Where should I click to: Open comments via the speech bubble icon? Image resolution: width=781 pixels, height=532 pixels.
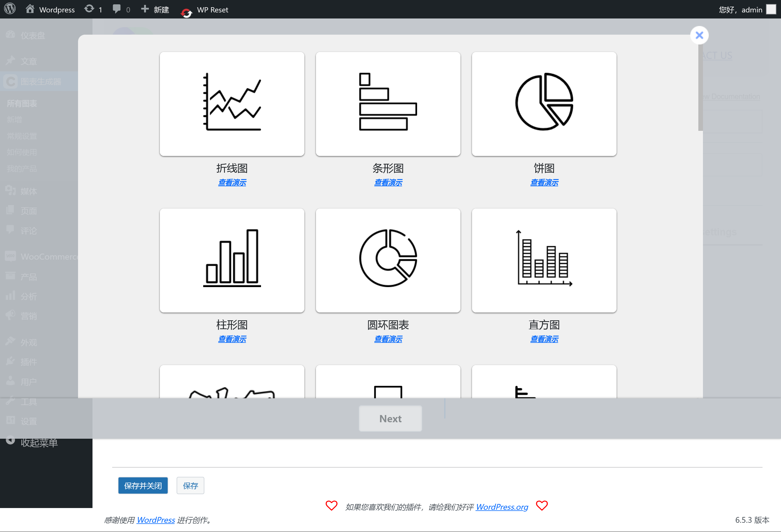point(118,9)
